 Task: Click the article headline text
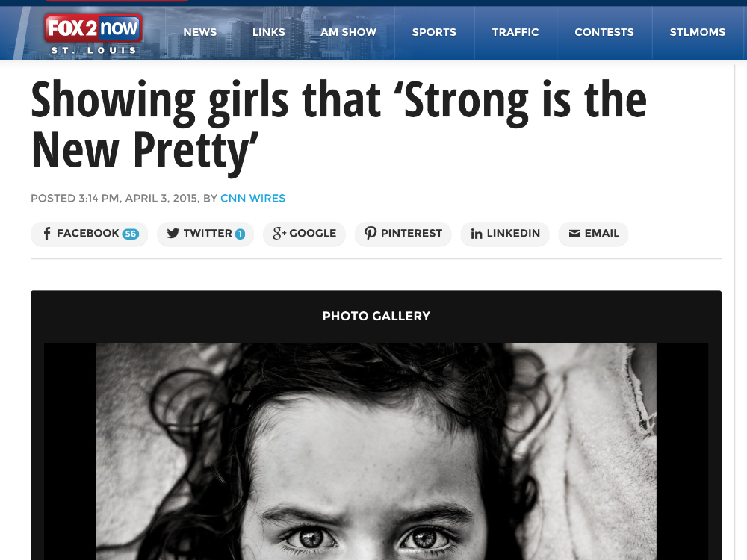[x=338, y=125]
